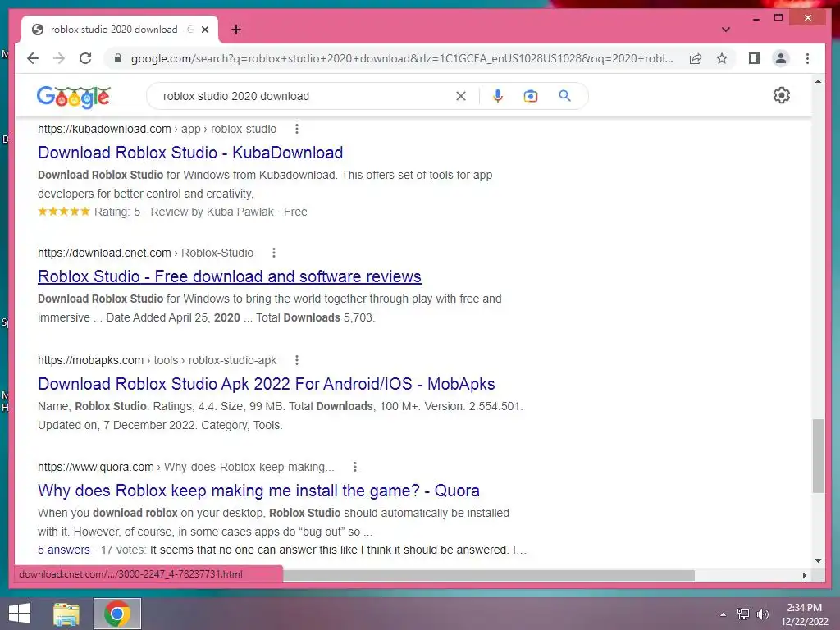Expand the tab search chevron
Image resolution: width=840 pixels, height=630 pixels.
pyautogui.click(x=726, y=30)
